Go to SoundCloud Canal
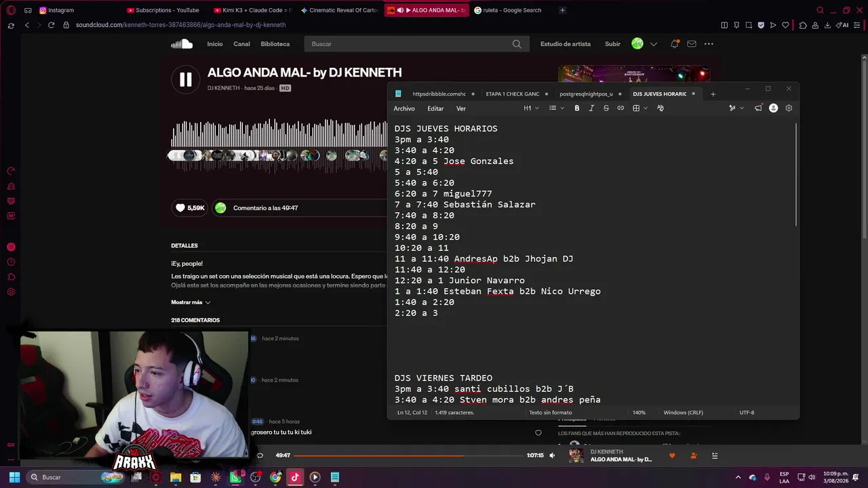This screenshot has height=488, width=868. 241,44
